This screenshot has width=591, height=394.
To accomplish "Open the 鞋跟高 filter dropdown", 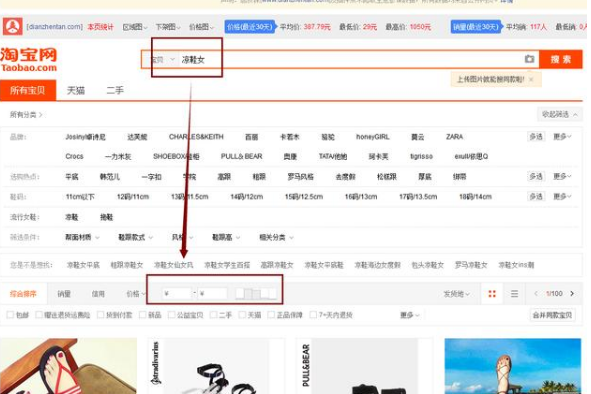I will (x=226, y=237).
